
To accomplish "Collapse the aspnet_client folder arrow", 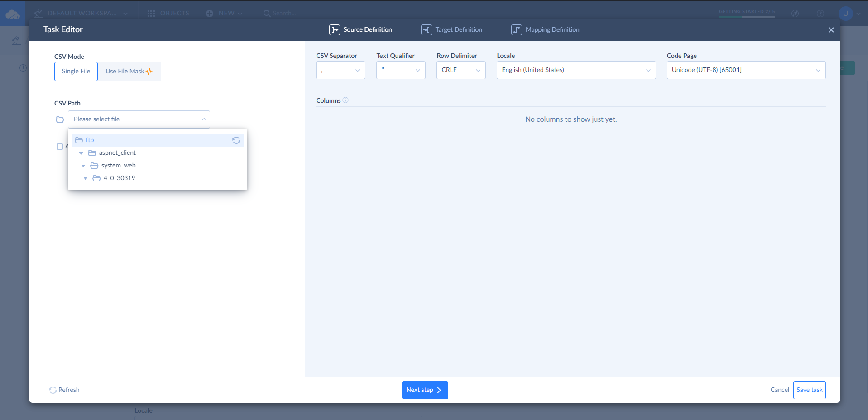I will (81, 153).
